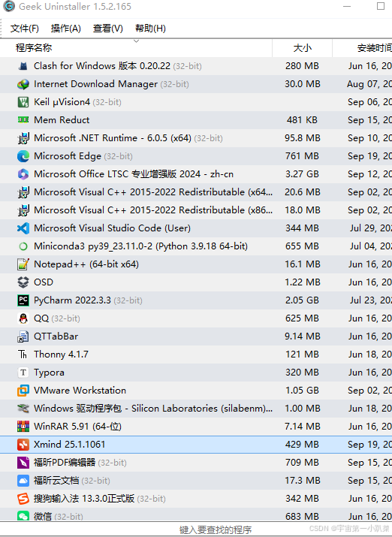
Task: Select the PyCharm 2022.3.3 entry name
Action: coord(72,300)
